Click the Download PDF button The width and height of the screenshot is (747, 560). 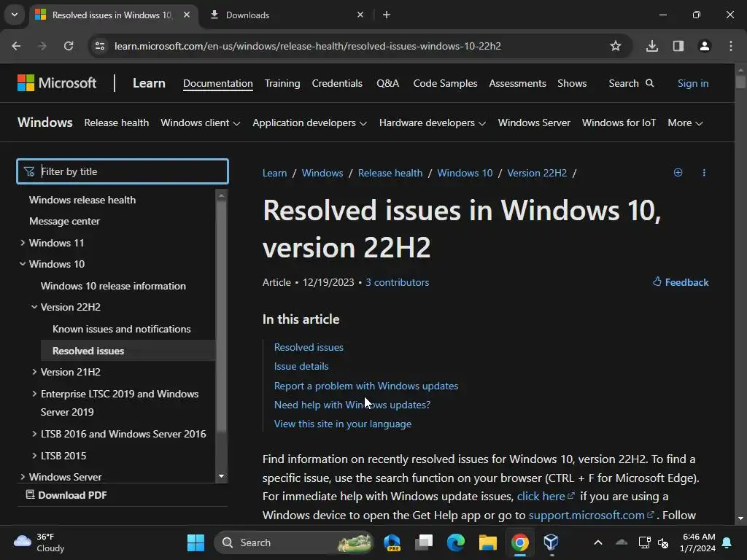tap(66, 495)
